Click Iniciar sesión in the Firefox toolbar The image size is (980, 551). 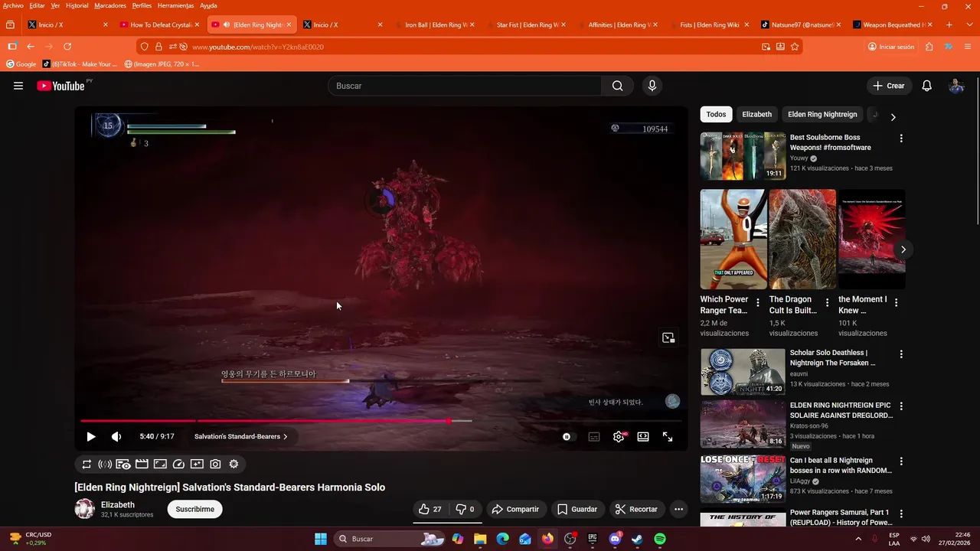891,47
